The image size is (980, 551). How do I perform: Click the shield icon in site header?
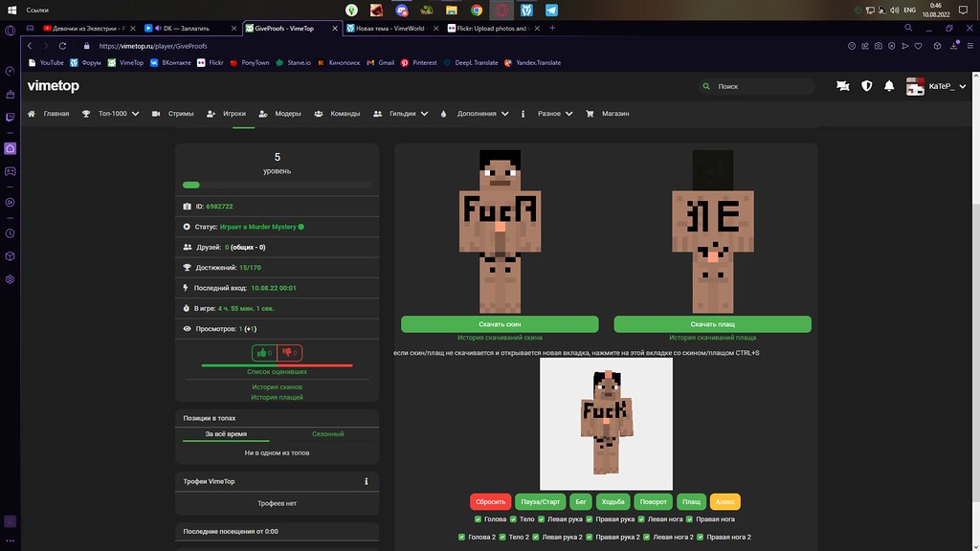(867, 86)
